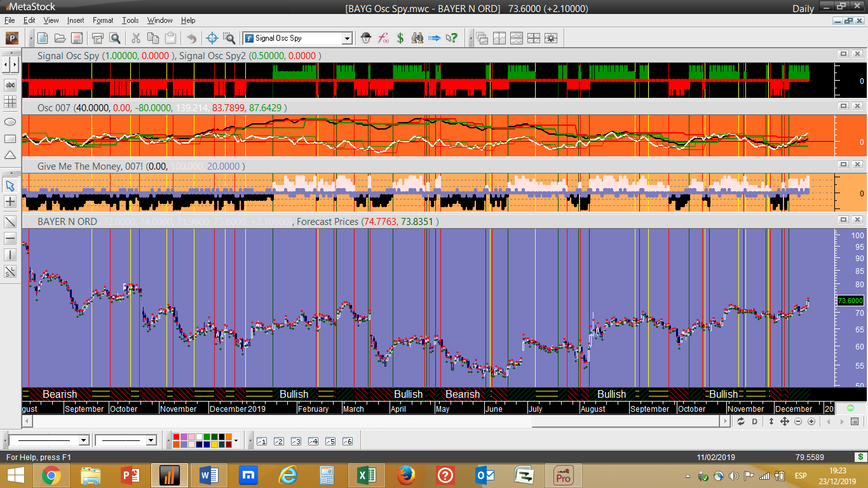This screenshot has width=868, height=488.
Task: Open the Expert Advisor hat-face icon
Action: tap(365, 38)
